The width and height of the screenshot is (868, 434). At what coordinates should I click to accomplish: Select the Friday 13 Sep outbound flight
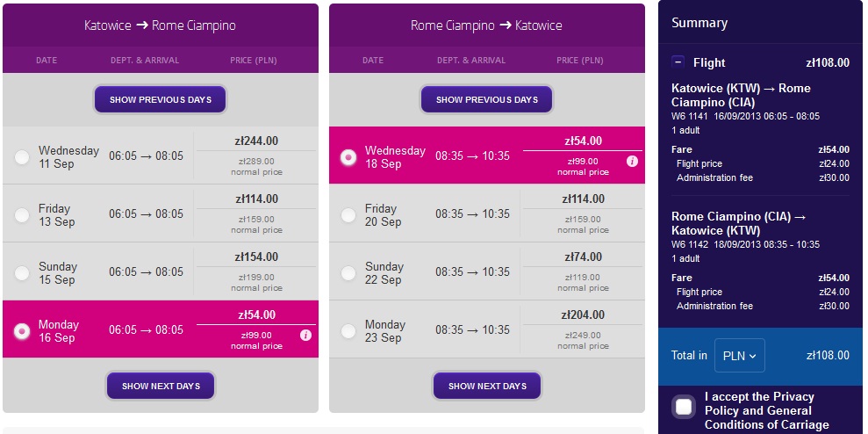pos(22,215)
